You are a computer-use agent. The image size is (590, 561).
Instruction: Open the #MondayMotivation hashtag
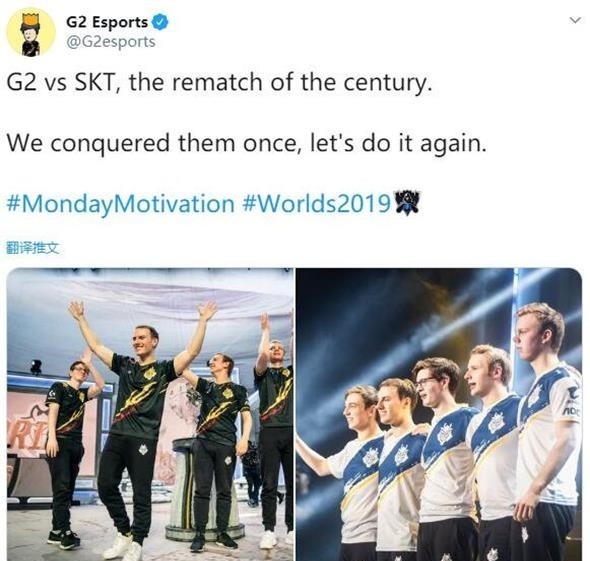tap(120, 204)
